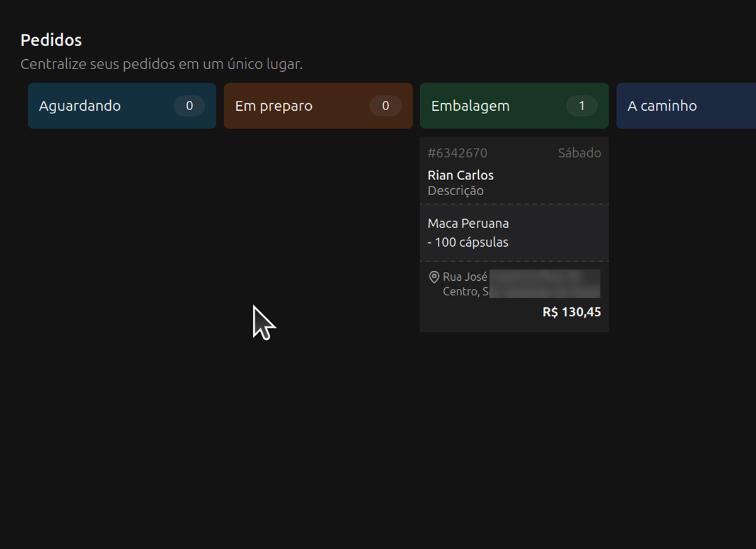This screenshot has width=756, height=549.
Task: Click the customer name Rian Carlos
Action: 461,175
